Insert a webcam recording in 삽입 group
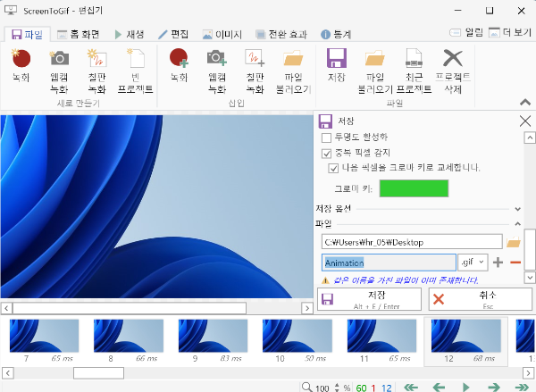The height and width of the screenshot is (392, 536). coord(217,71)
